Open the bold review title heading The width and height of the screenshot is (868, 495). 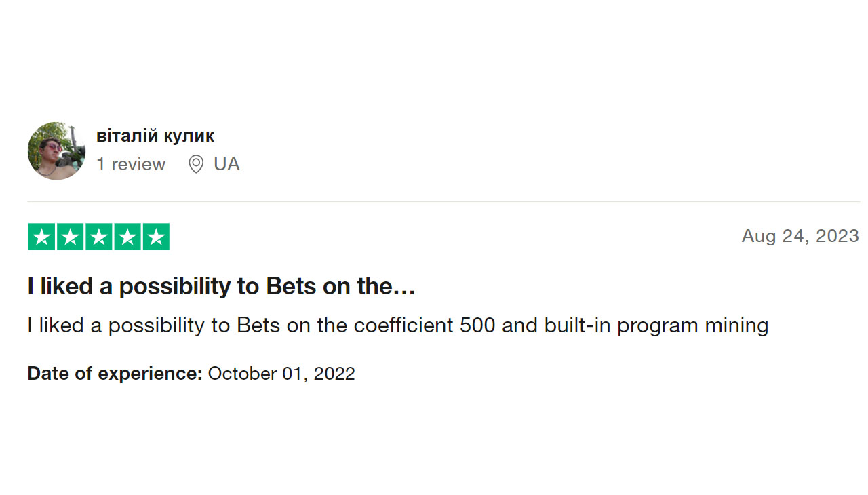point(221,287)
